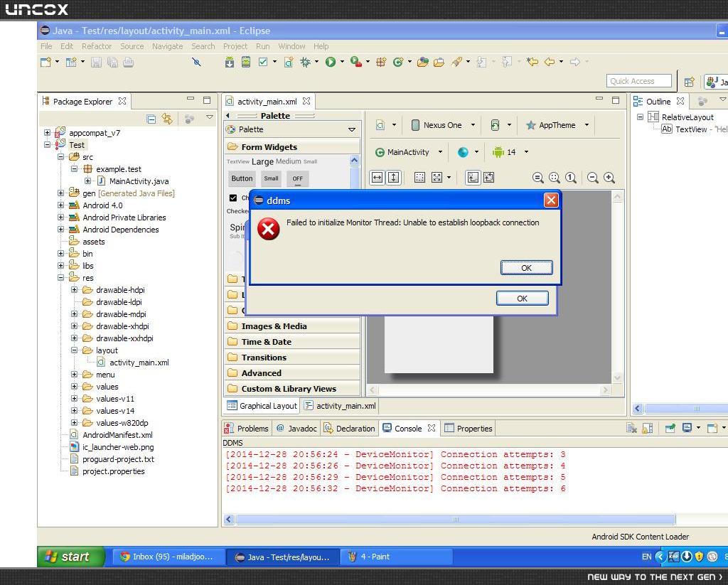728x585 pixels.
Task: Click the New Java Package icon
Action: pyautogui.click(x=381, y=62)
